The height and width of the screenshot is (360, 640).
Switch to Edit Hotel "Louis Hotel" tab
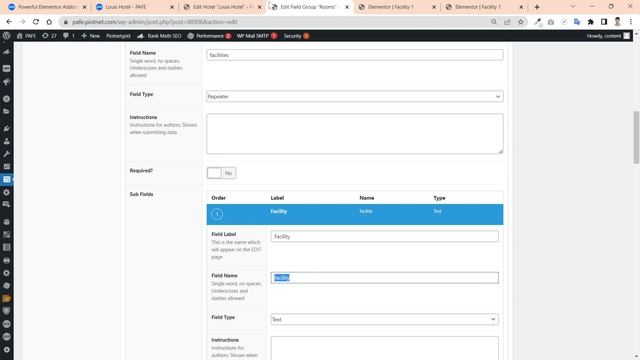pos(222,7)
